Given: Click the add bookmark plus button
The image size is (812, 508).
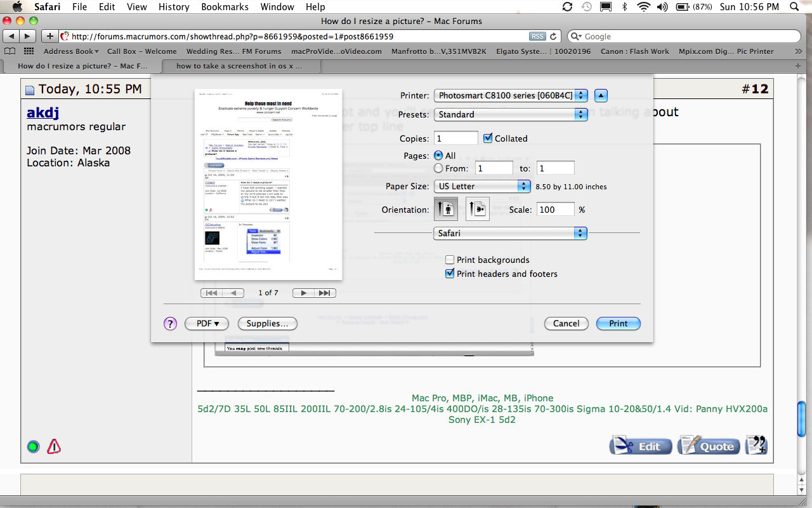Looking at the screenshot, I should [50, 36].
